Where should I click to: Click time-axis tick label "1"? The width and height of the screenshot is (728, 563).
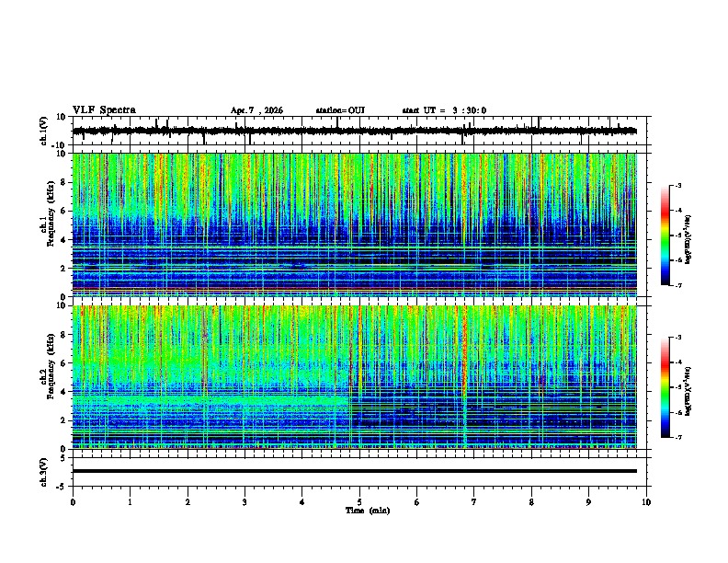[130, 502]
